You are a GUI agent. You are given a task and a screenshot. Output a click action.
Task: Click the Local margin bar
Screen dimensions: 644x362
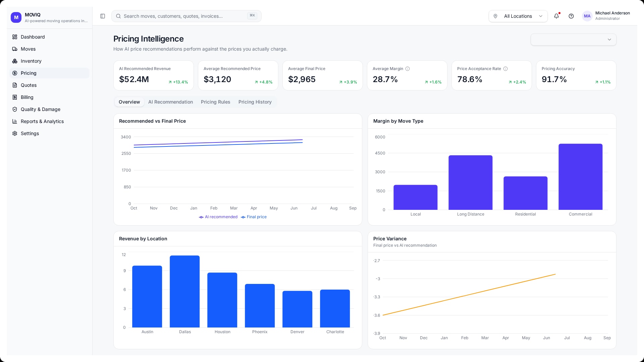[416, 197]
